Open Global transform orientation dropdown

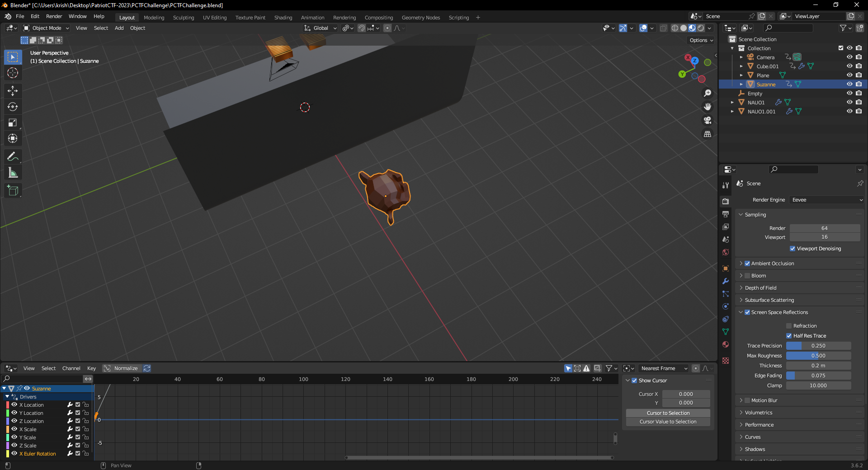coord(321,28)
